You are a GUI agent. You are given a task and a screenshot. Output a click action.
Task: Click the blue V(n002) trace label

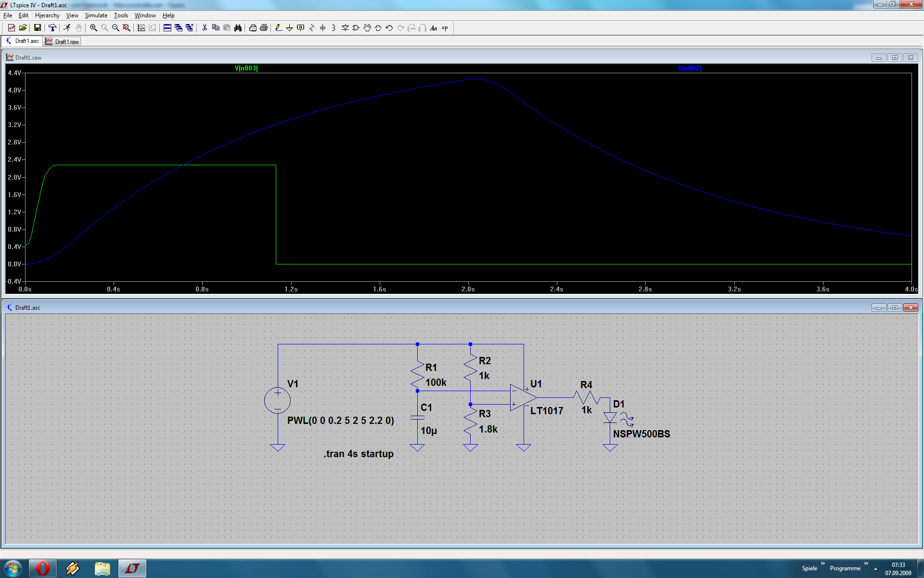689,68
